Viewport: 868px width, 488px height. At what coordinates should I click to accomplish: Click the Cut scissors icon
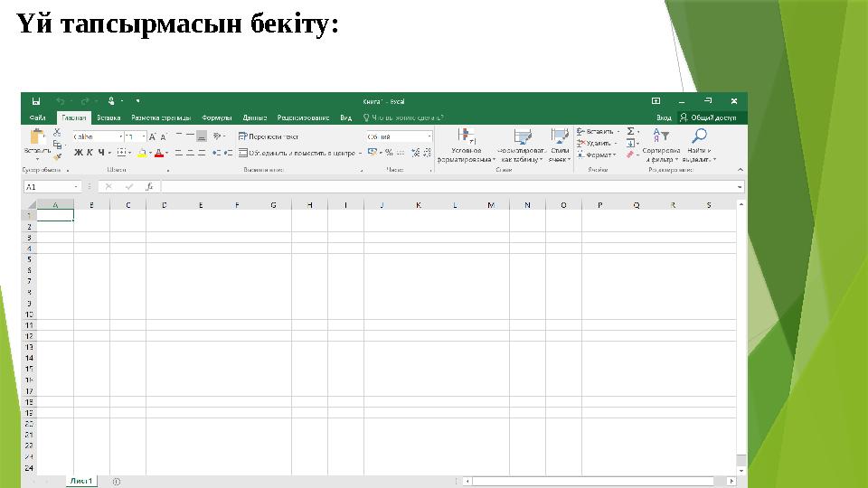[x=57, y=132]
